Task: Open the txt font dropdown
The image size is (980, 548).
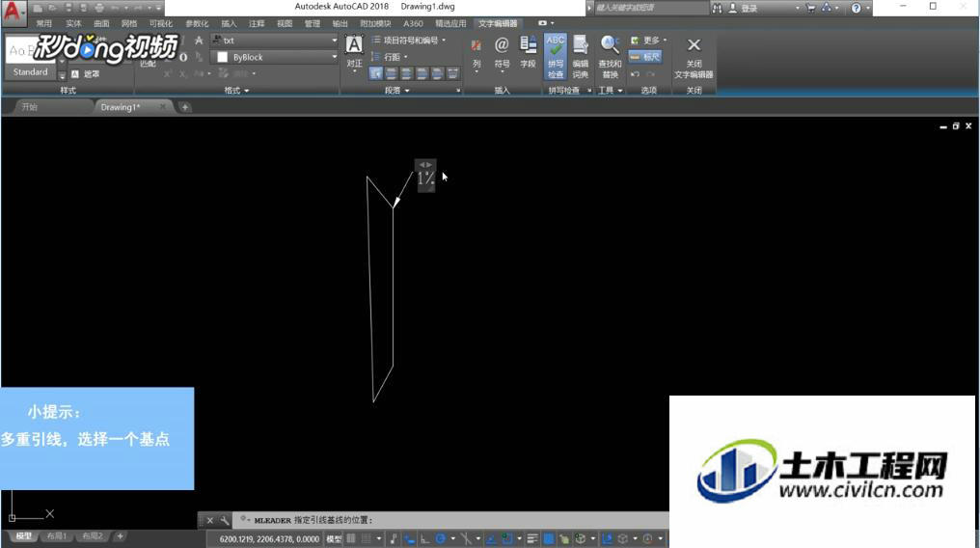Action: click(274, 40)
